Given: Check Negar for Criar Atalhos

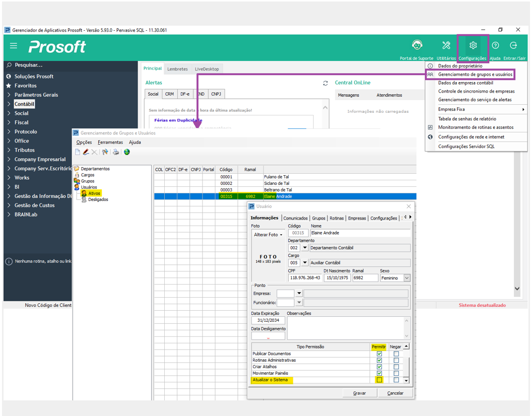Looking at the screenshot, I should pyautogui.click(x=396, y=367).
